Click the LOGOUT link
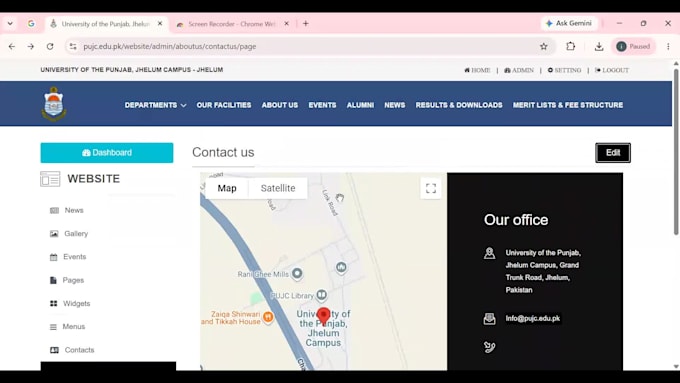 (x=611, y=70)
